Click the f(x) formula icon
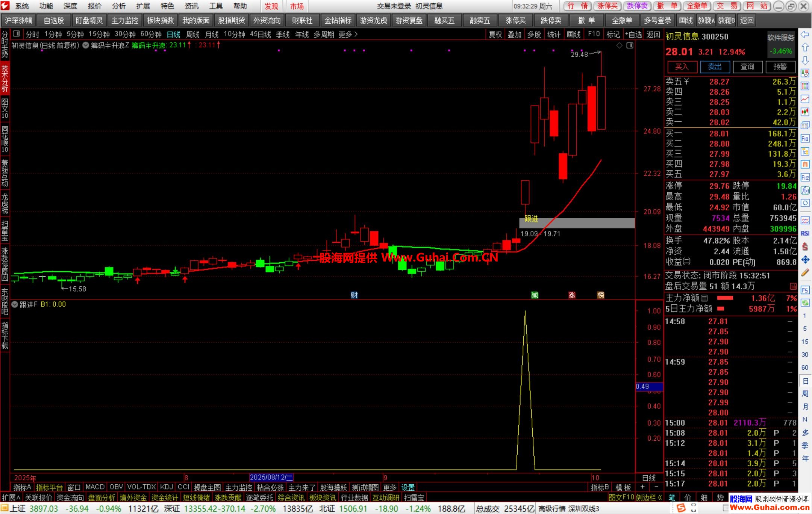This screenshot has height=514, width=812. (805, 190)
